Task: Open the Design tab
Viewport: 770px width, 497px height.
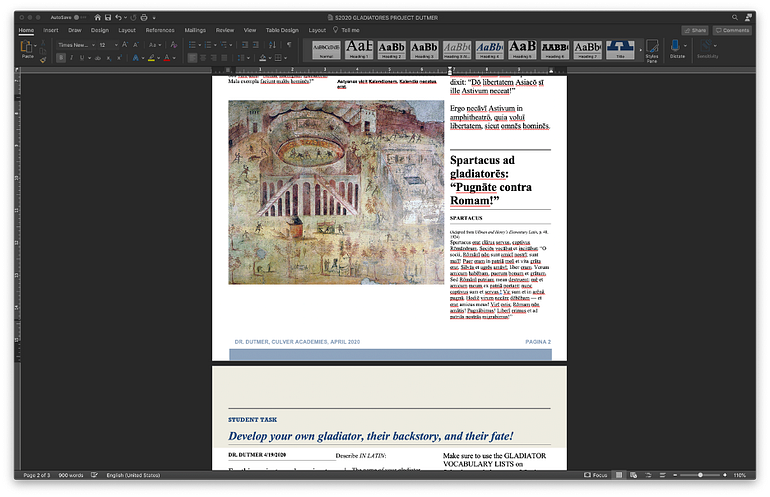Action: tap(100, 30)
